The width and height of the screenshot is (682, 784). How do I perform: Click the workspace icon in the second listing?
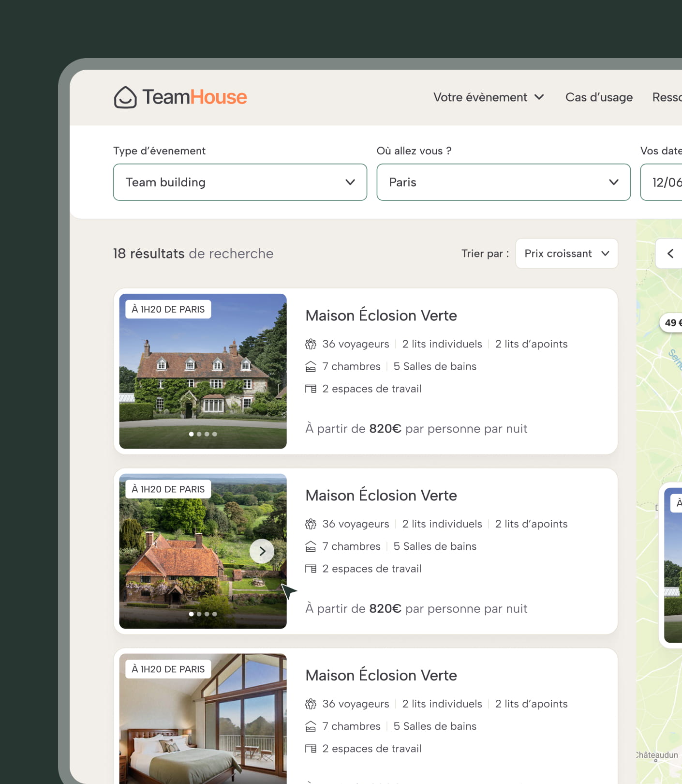311,569
